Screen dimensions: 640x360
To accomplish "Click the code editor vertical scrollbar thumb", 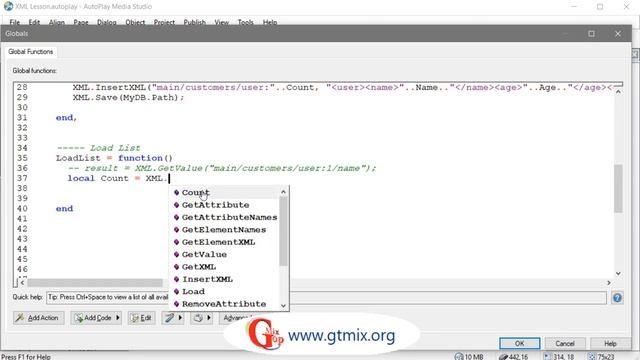I will [618, 189].
